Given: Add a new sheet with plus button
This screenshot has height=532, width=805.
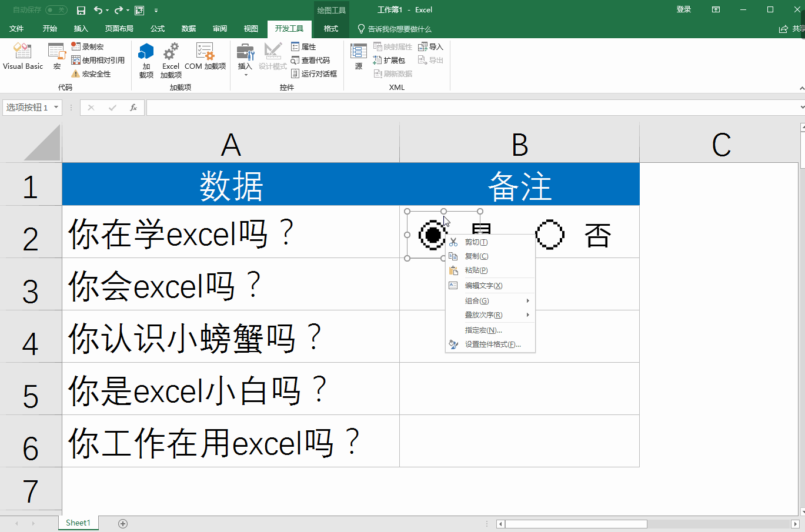Looking at the screenshot, I should tap(123, 523).
